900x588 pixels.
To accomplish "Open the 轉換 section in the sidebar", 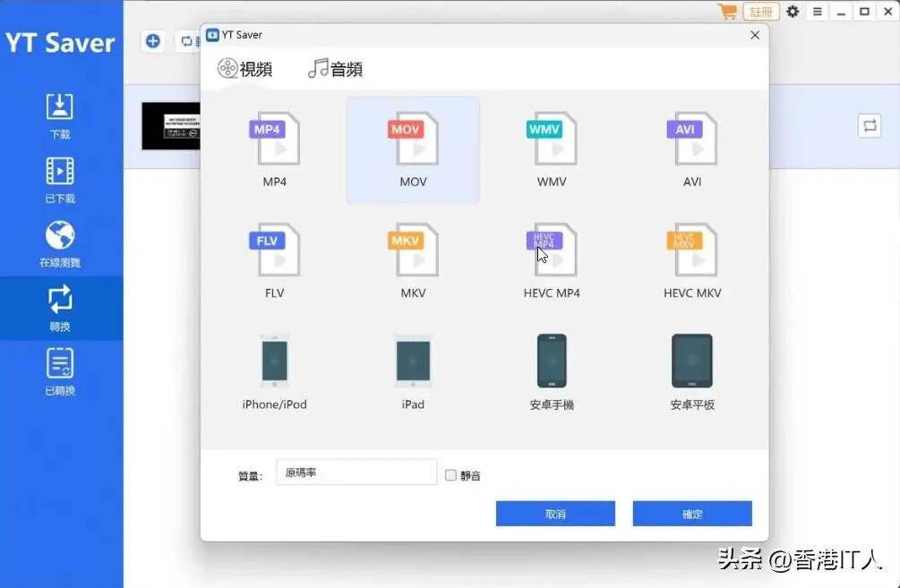I will 60,308.
